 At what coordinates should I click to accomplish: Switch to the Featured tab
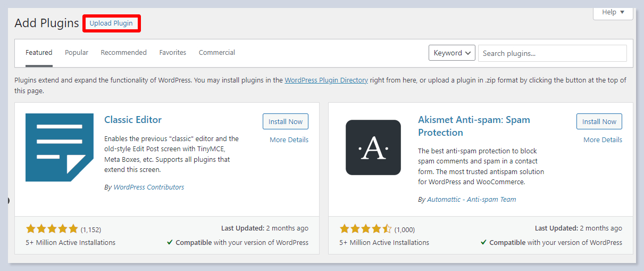39,53
